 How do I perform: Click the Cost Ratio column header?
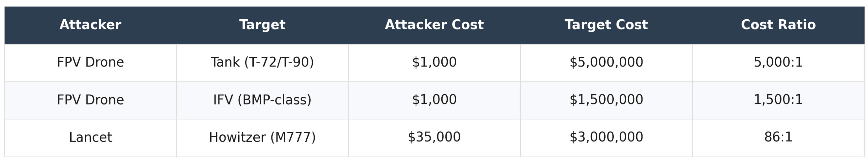[778, 25]
